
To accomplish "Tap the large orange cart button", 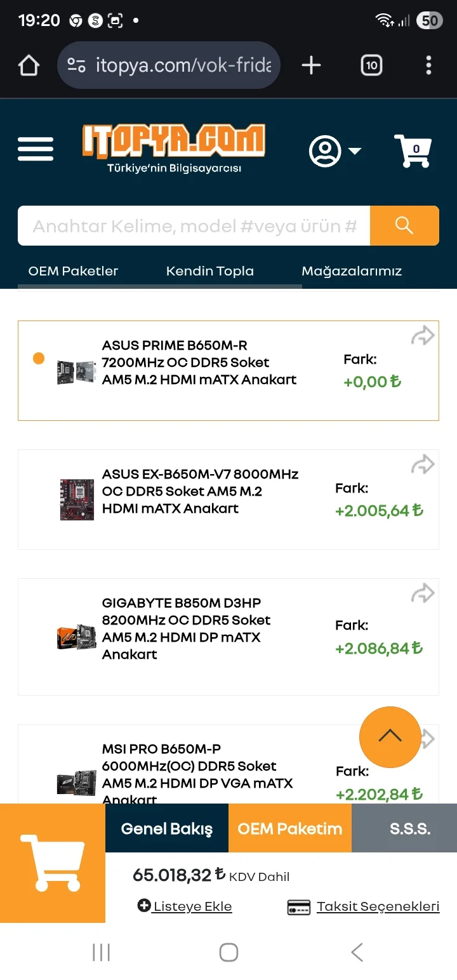I will click(x=53, y=863).
